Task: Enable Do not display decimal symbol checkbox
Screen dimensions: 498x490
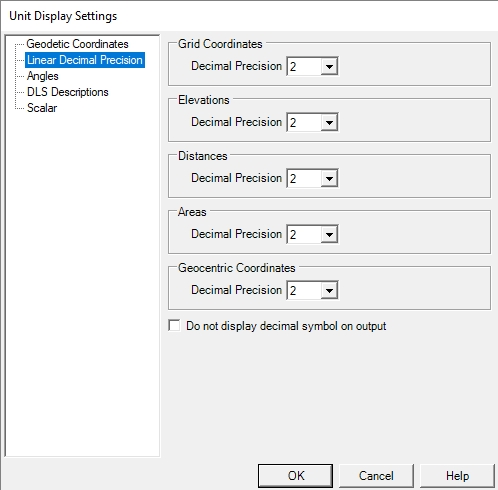Action: tap(174, 326)
